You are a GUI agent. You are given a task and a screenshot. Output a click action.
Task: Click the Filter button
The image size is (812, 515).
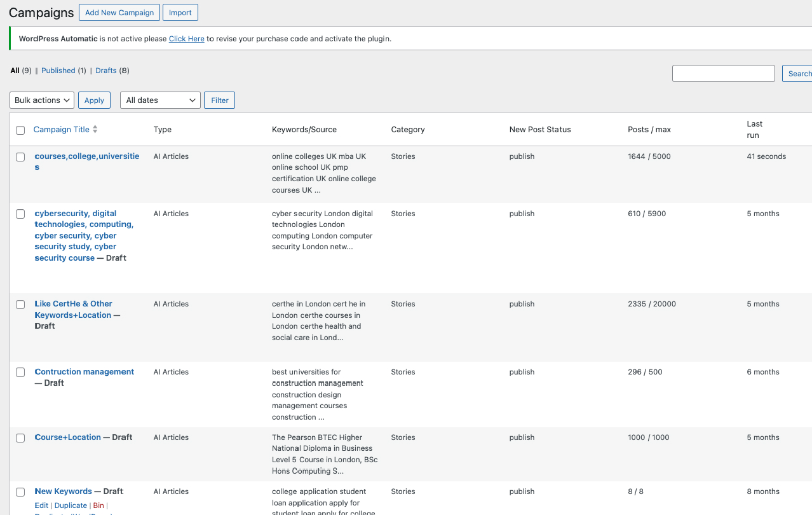point(219,100)
